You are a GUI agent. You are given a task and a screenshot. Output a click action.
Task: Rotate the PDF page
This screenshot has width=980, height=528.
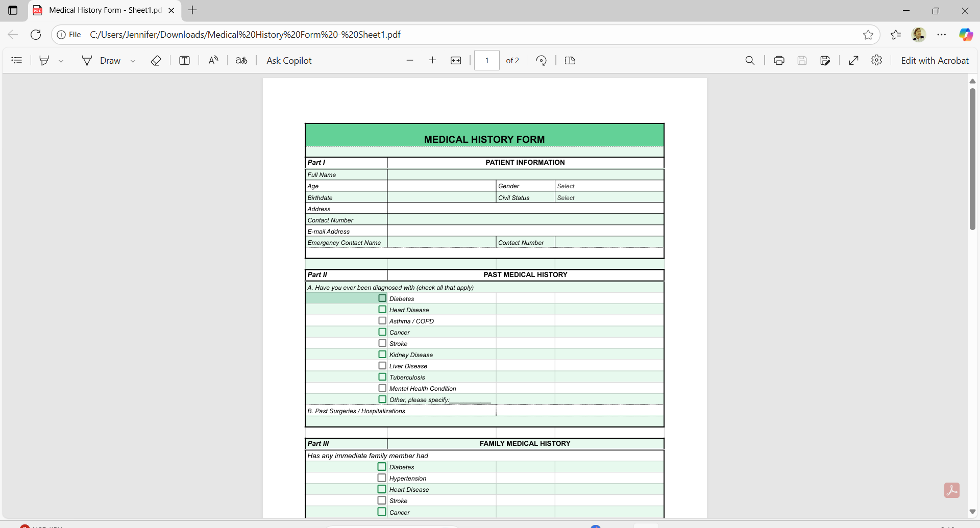[542, 61]
